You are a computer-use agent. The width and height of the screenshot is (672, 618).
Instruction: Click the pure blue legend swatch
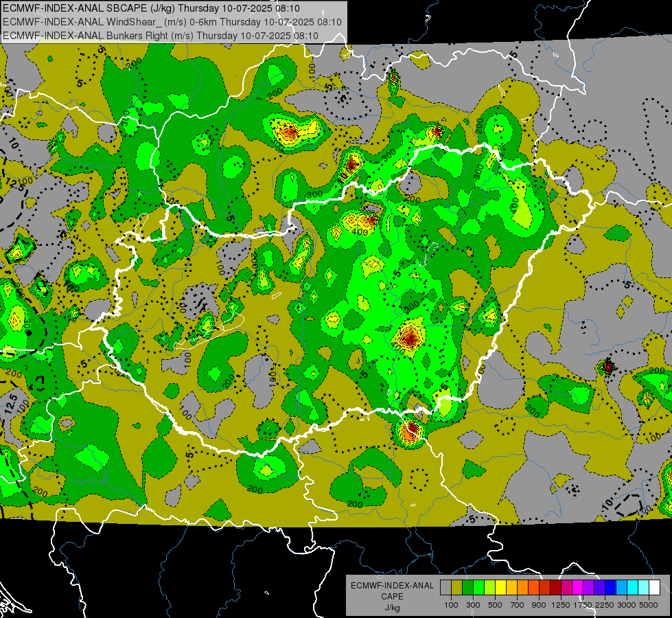pos(611,588)
